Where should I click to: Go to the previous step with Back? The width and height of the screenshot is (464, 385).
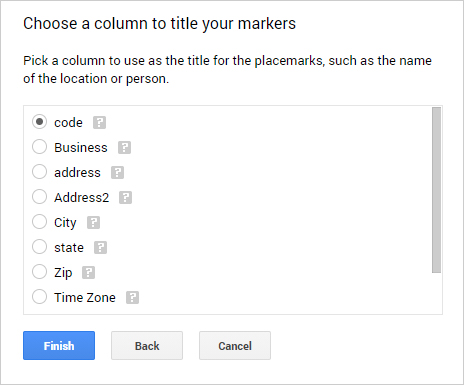(x=147, y=346)
